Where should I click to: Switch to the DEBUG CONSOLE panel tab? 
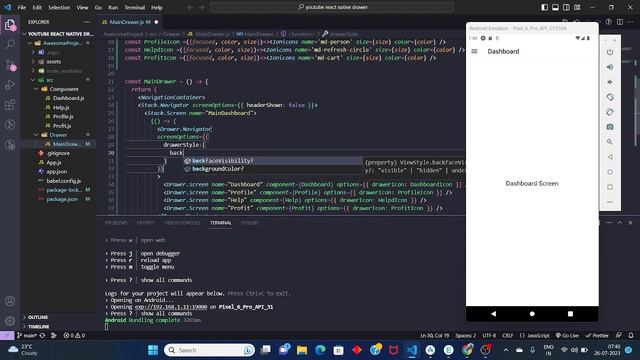tap(182, 223)
